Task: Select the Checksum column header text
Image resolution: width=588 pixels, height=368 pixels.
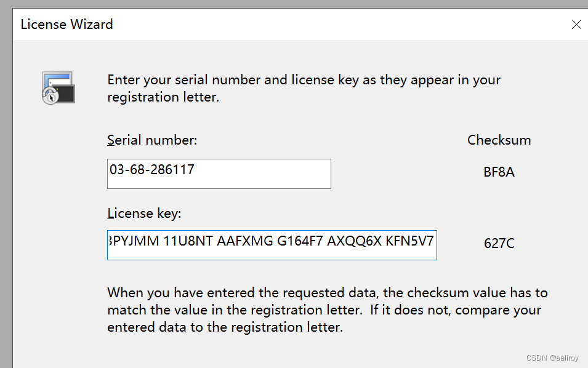Action: coord(499,140)
